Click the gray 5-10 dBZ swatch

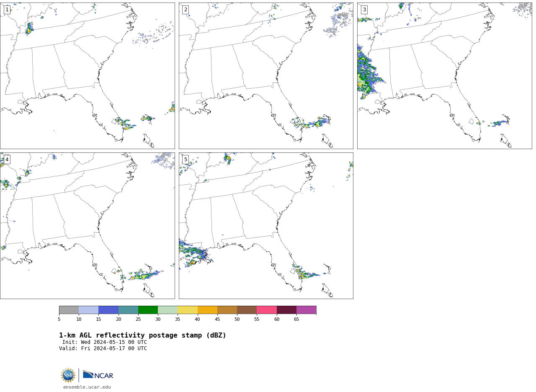pos(69,310)
